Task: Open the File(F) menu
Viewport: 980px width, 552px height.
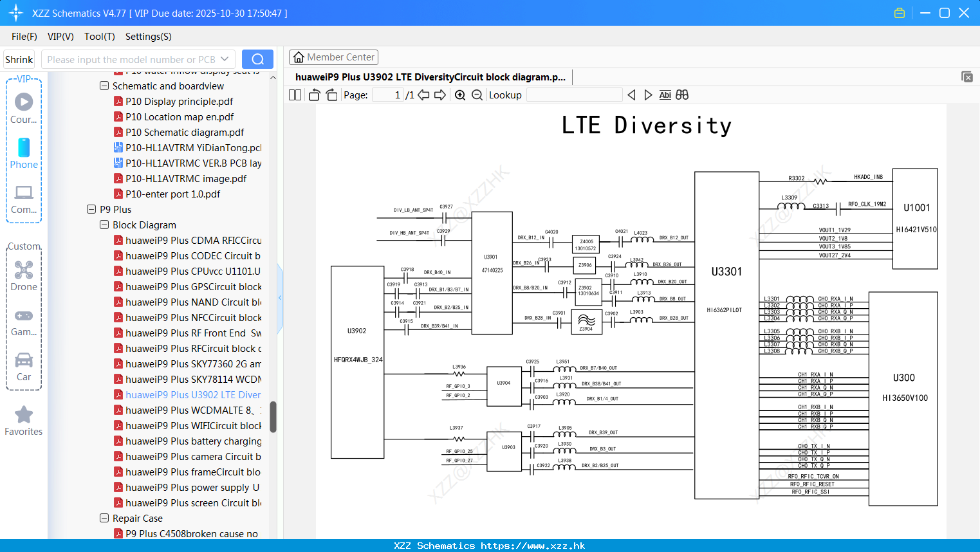Action: point(24,37)
